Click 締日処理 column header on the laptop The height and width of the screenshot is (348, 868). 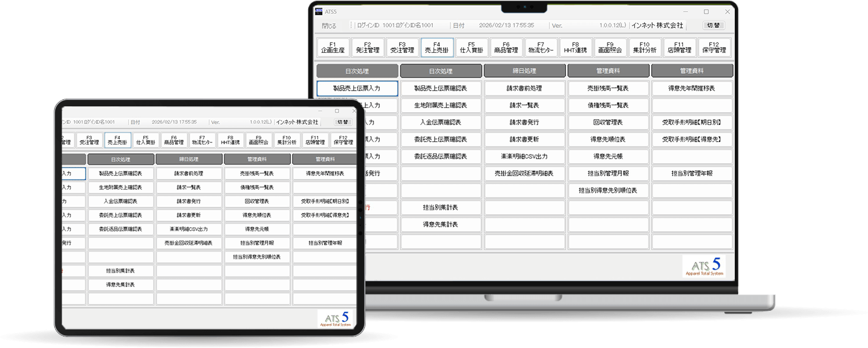click(525, 71)
